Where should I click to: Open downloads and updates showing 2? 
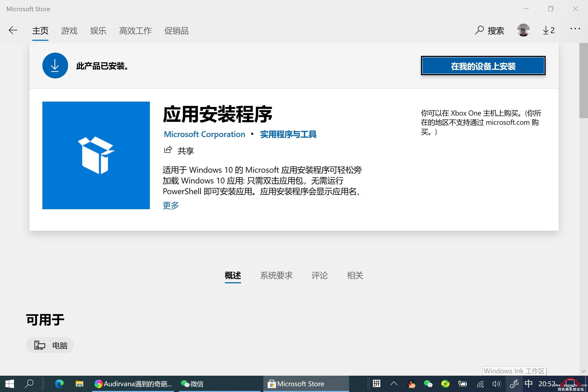(x=548, y=31)
